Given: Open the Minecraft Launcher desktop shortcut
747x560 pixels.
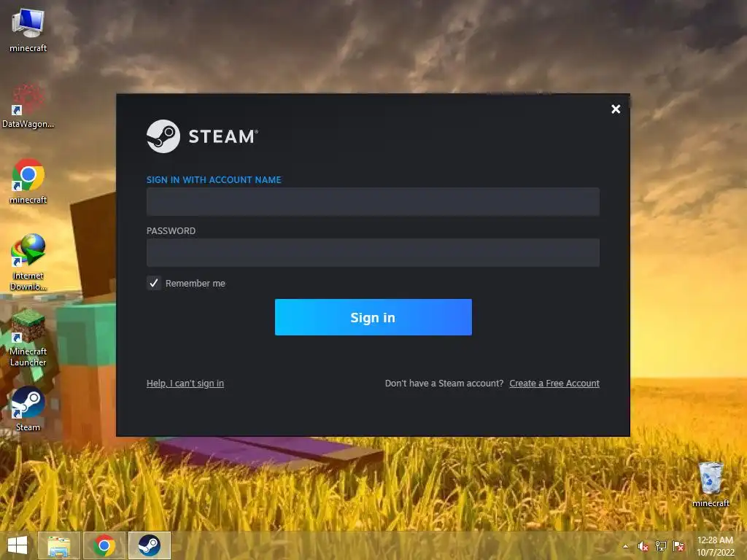Looking at the screenshot, I should pos(28,338).
